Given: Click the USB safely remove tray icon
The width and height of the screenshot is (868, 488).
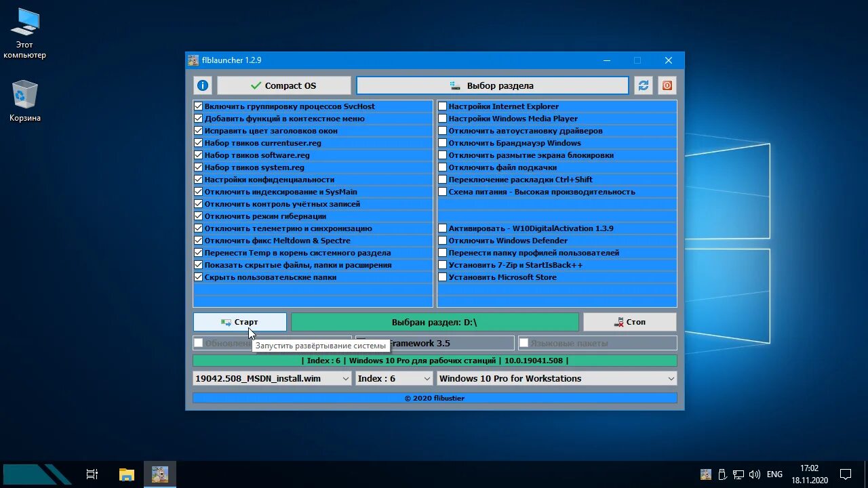Looking at the screenshot, I should click(722, 474).
